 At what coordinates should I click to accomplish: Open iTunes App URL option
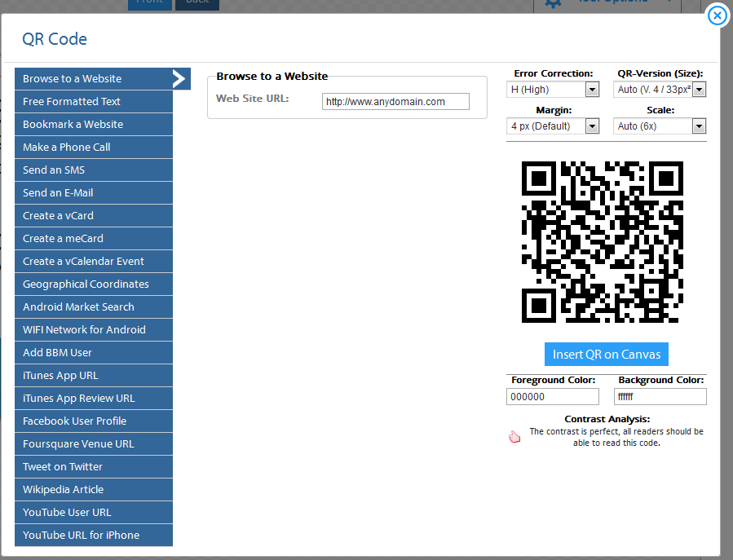[94, 375]
